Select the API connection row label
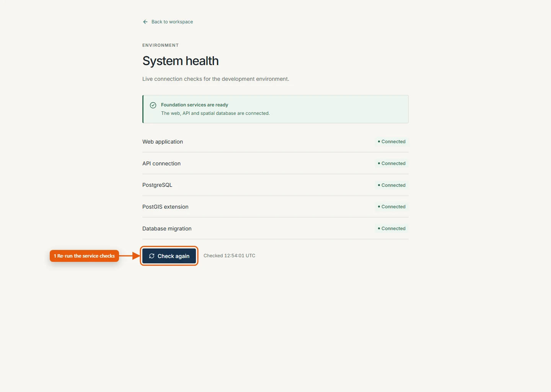 pyautogui.click(x=161, y=163)
